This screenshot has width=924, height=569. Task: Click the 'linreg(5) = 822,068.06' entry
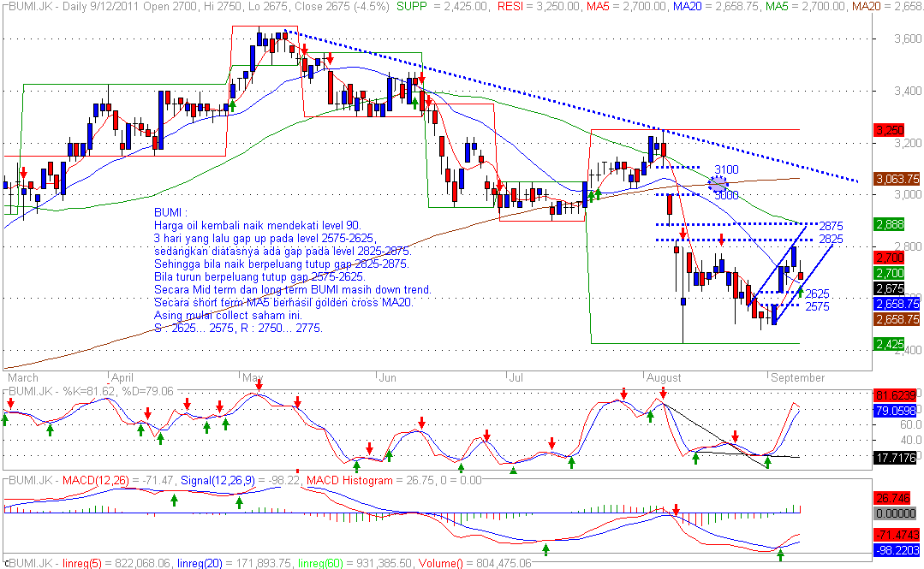coord(116,564)
